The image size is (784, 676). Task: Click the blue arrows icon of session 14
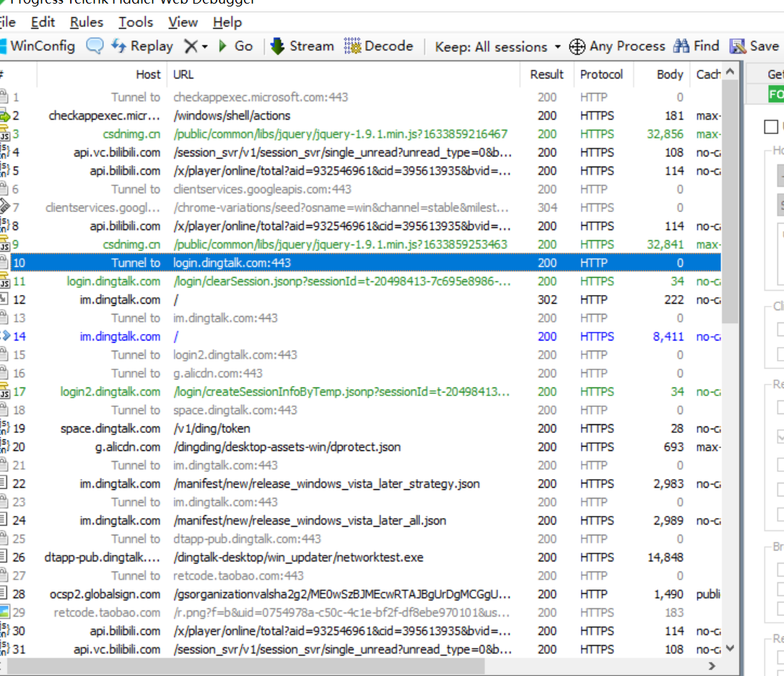click(5, 335)
